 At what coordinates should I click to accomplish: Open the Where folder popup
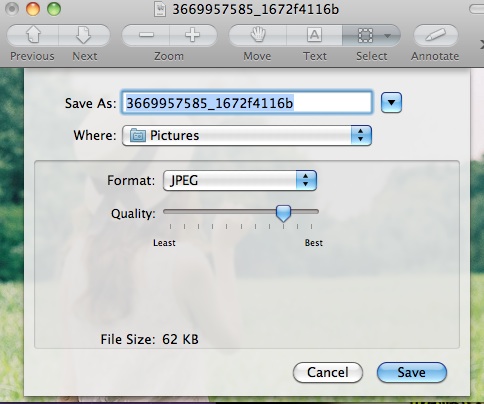pyautogui.click(x=247, y=135)
